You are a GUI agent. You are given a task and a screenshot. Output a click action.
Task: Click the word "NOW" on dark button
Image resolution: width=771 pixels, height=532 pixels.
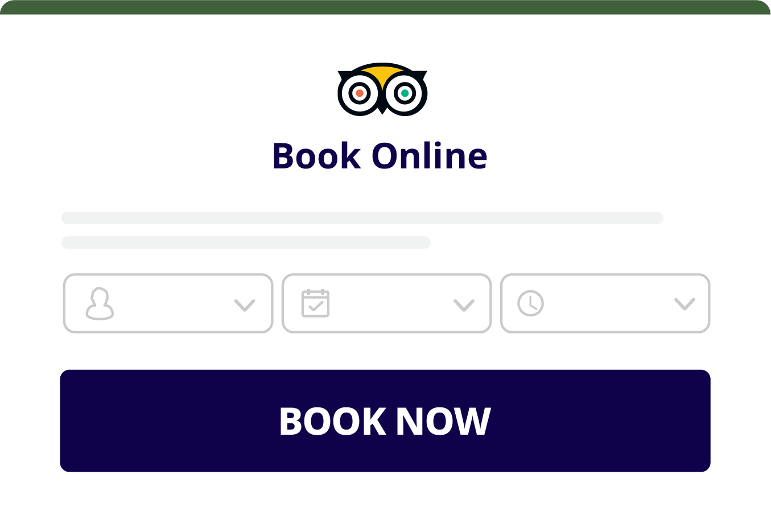443,422
